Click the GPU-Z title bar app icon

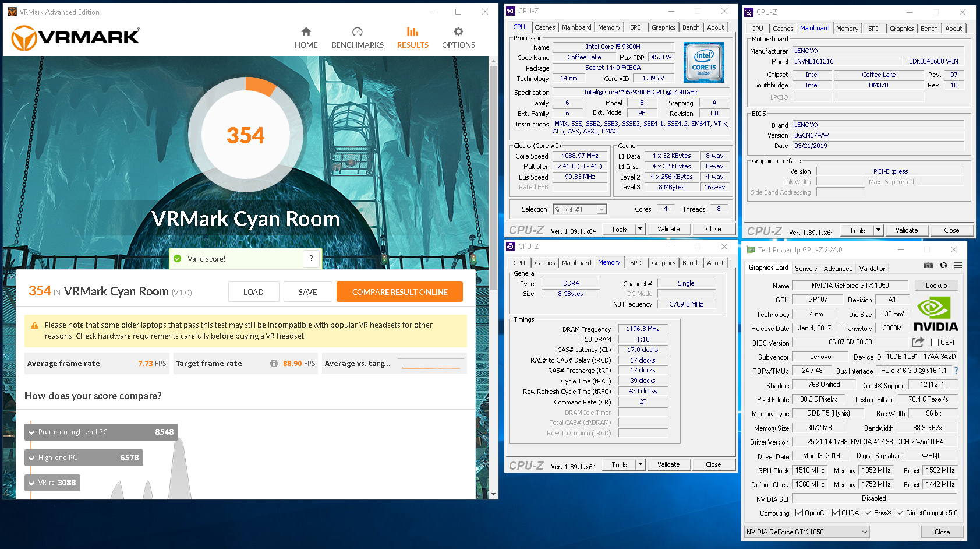751,249
